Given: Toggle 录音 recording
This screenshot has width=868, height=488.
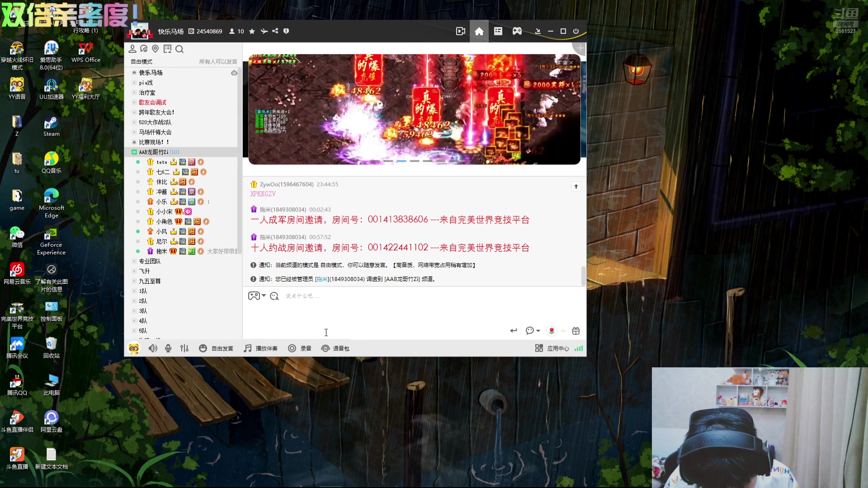Looking at the screenshot, I should pos(300,348).
